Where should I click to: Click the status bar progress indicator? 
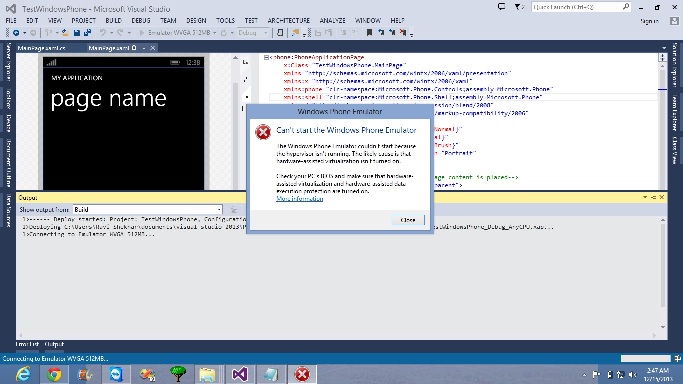tap(646, 358)
